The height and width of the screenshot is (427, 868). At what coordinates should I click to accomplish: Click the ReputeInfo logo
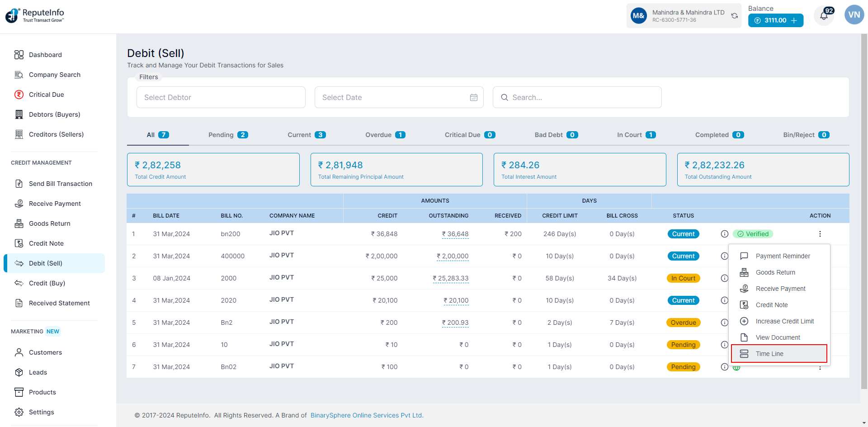click(x=35, y=15)
